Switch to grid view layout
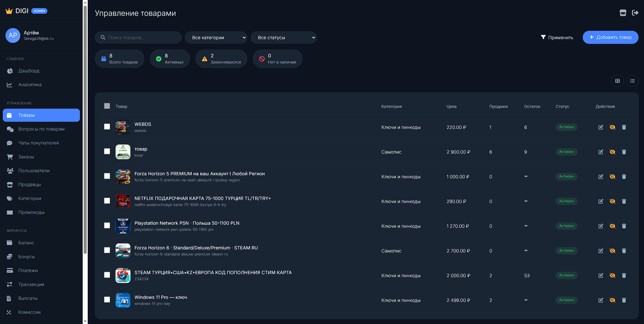Image resolution: width=644 pixels, height=324 pixels. [617, 81]
